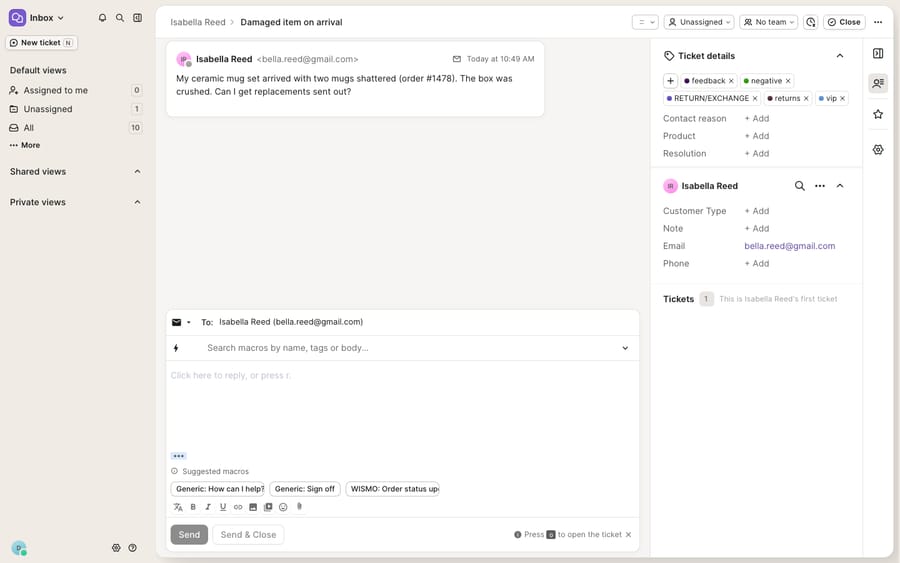The image size is (900, 563).
Task: Insert an image in reply
Action: click(253, 507)
